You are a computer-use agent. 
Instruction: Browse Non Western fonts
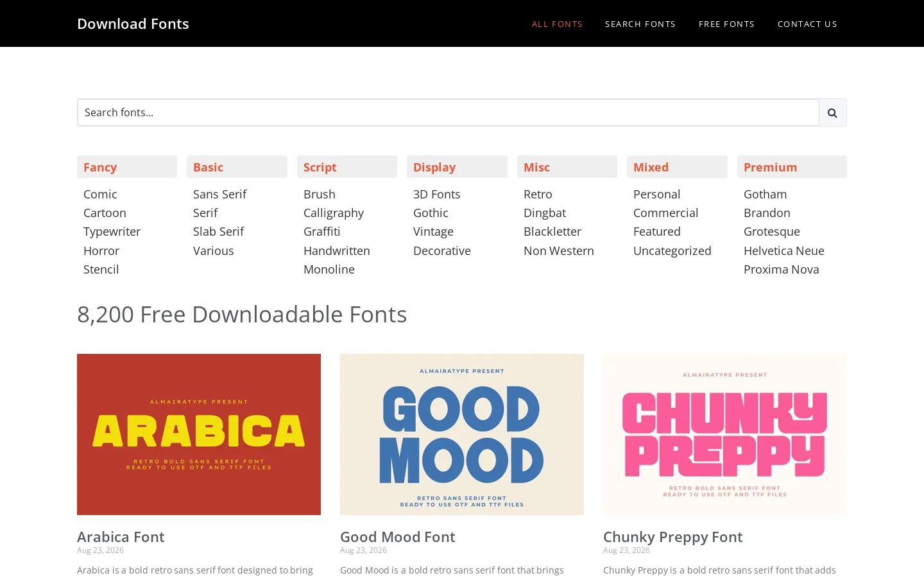559,250
